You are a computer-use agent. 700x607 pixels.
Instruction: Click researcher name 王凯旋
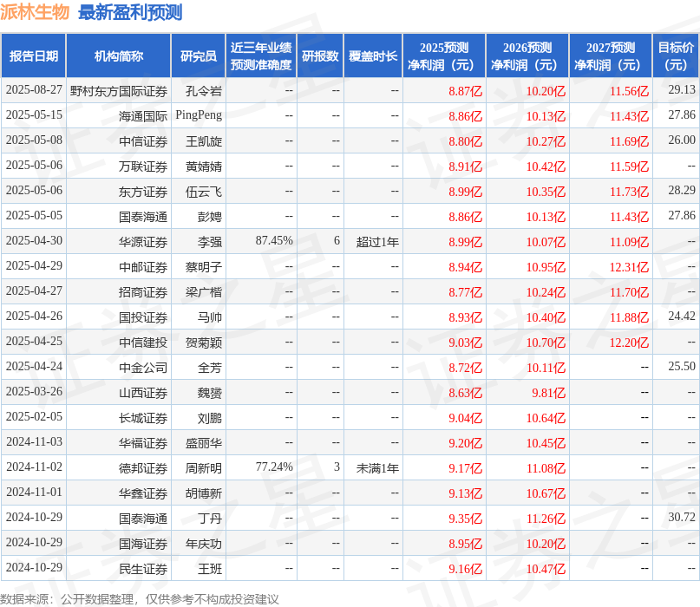[204, 141]
